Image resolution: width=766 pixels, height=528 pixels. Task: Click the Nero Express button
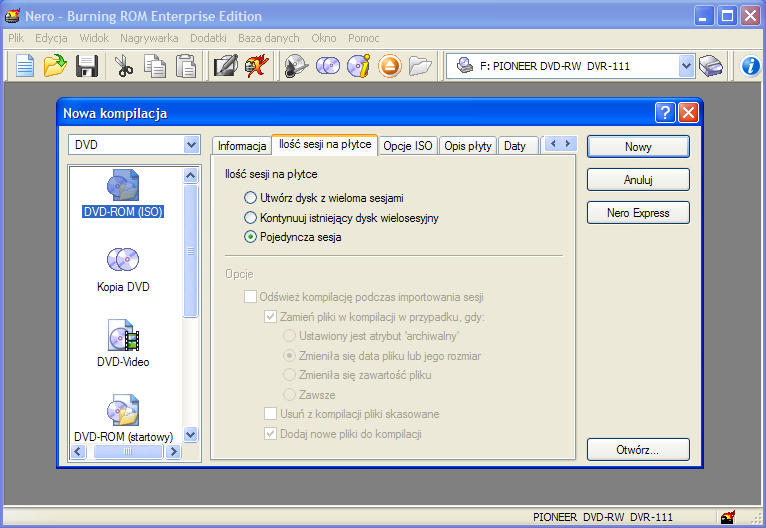638,213
